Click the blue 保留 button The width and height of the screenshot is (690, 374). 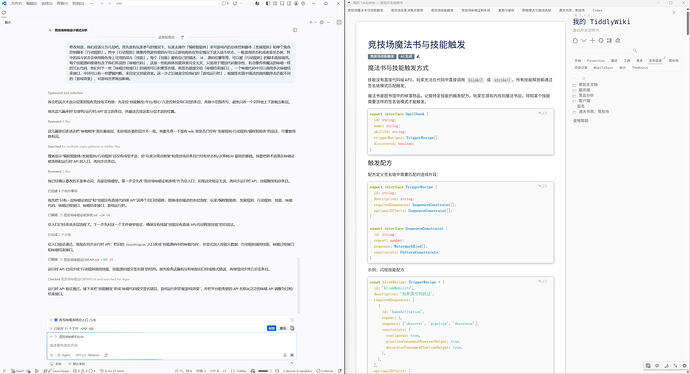tap(272, 328)
